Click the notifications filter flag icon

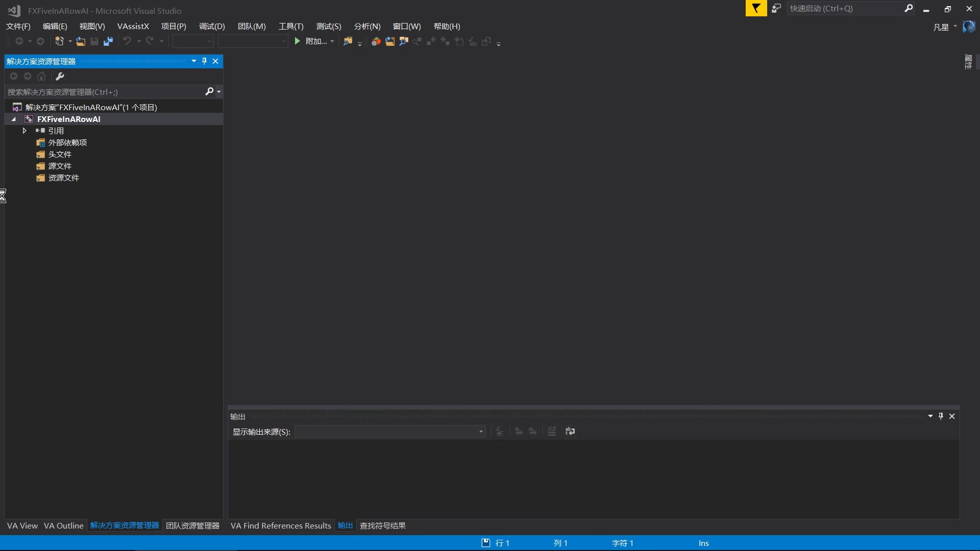(x=756, y=9)
